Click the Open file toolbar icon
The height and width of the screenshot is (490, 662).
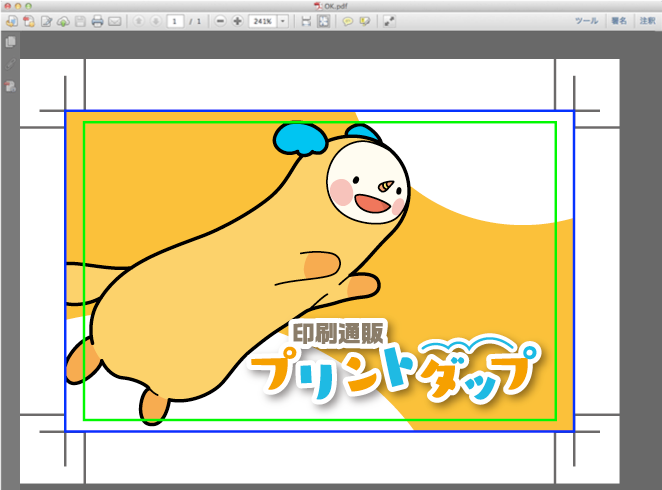[12, 21]
